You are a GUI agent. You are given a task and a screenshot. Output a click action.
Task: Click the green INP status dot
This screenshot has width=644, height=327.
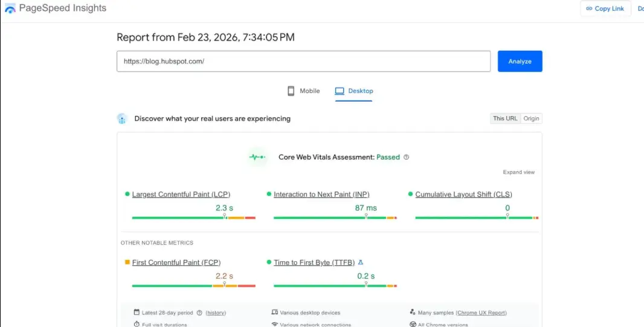pos(269,194)
